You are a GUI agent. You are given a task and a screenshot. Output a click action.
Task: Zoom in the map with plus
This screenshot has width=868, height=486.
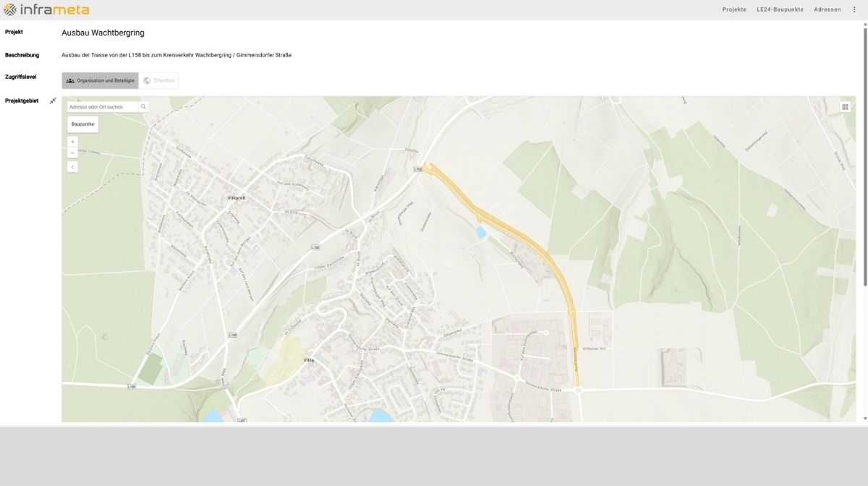click(72, 142)
